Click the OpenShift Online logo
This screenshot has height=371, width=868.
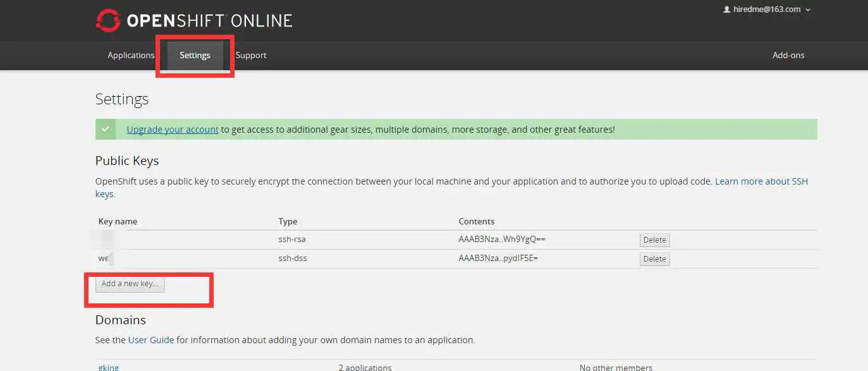click(194, 20)
